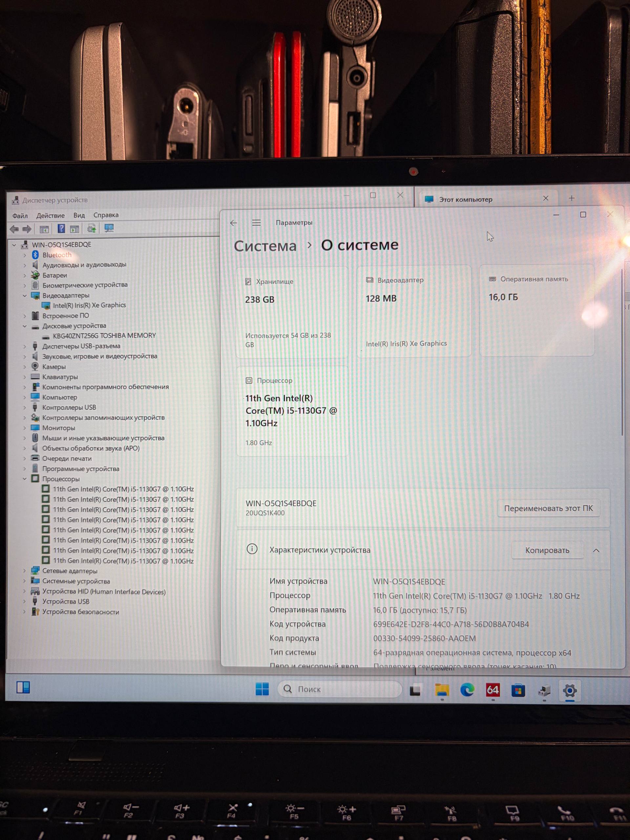Screen dimensions: 630x840
Task: Open the red 64 app on taskbar
Action: click(493, 690)
